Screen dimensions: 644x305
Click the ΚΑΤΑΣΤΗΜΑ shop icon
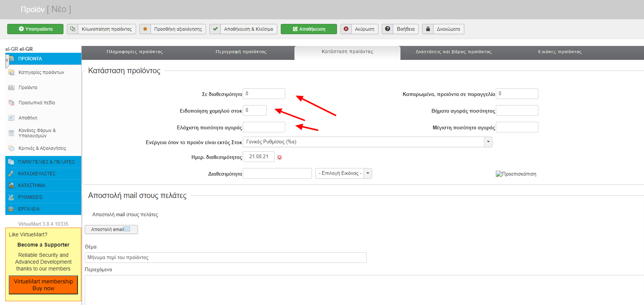click(x=11, y=186)
